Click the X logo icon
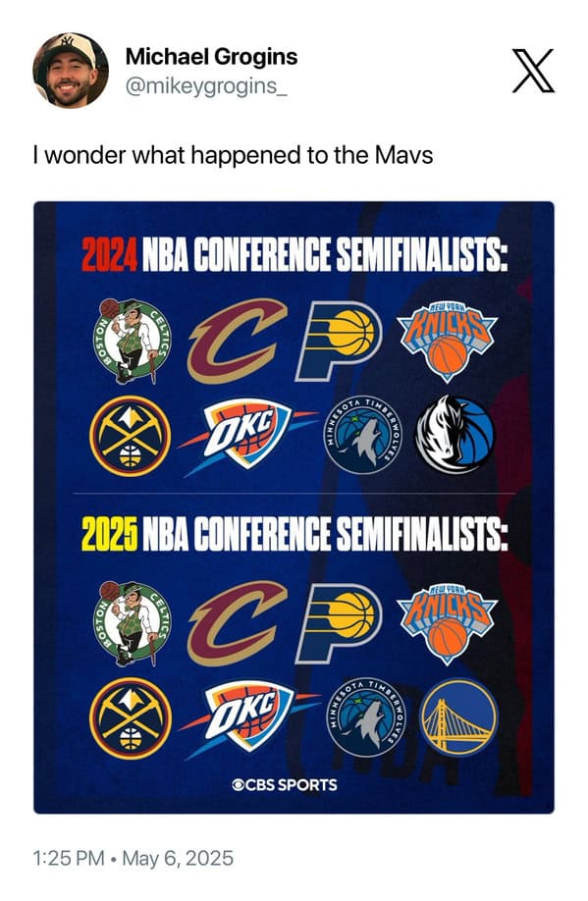The height and width of the screenshot is (901, 588). (x=533, y=72)
